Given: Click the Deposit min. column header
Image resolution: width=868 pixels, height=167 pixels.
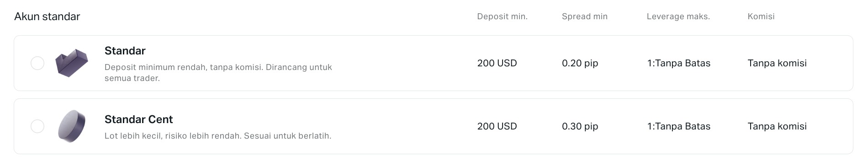Looking at the screenshot, I should point(503,16).
